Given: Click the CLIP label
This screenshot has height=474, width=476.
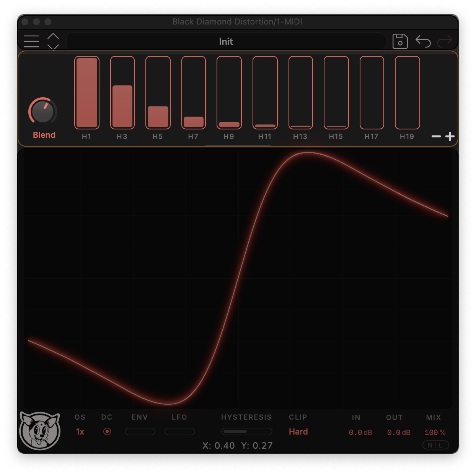Looking at the screenshot, I should tap(298, 417).
